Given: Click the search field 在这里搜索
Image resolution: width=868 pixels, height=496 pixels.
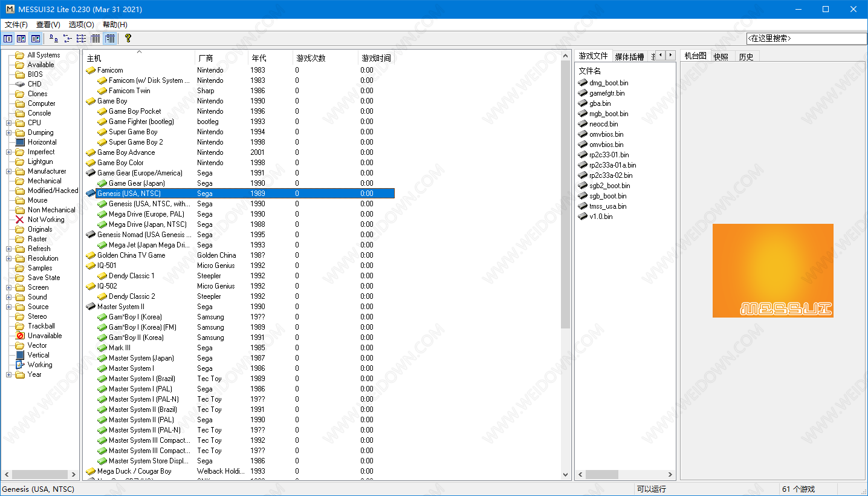Looking at the screenshot, I should 806,38.
